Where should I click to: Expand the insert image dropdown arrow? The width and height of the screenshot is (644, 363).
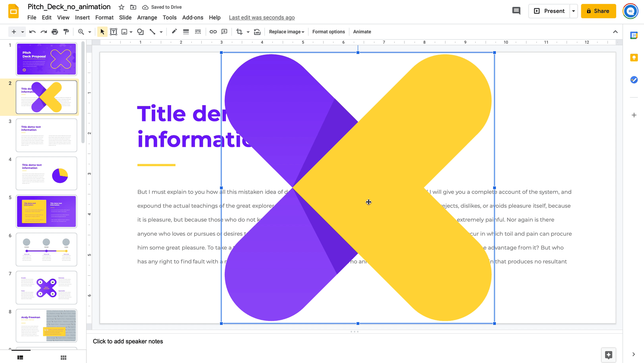coord(131,32)
